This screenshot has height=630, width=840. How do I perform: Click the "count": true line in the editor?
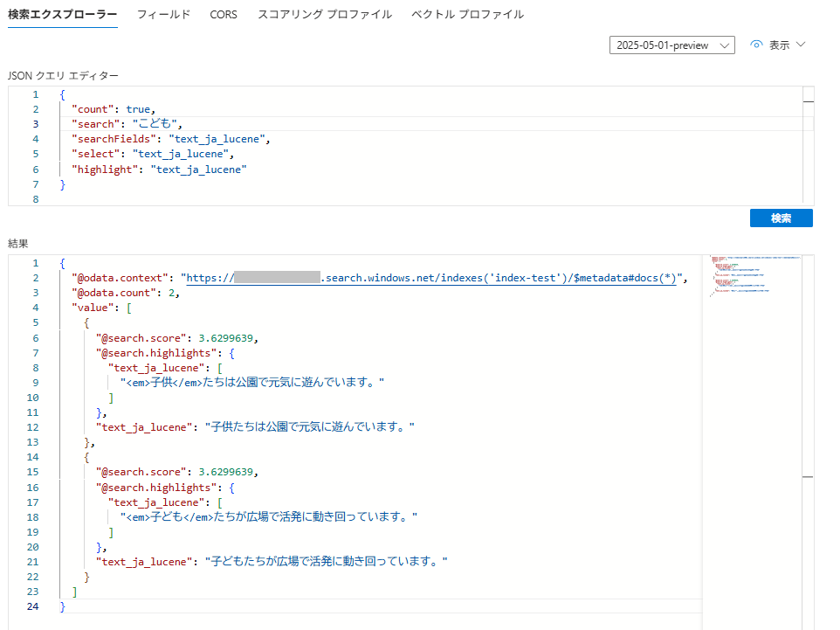point(113,109)
